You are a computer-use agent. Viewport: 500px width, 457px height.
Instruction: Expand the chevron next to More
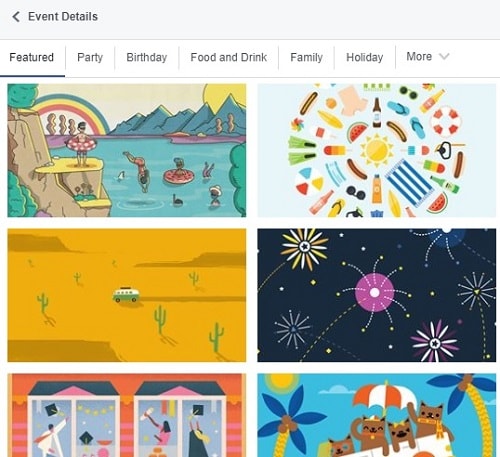pos(444,56)
